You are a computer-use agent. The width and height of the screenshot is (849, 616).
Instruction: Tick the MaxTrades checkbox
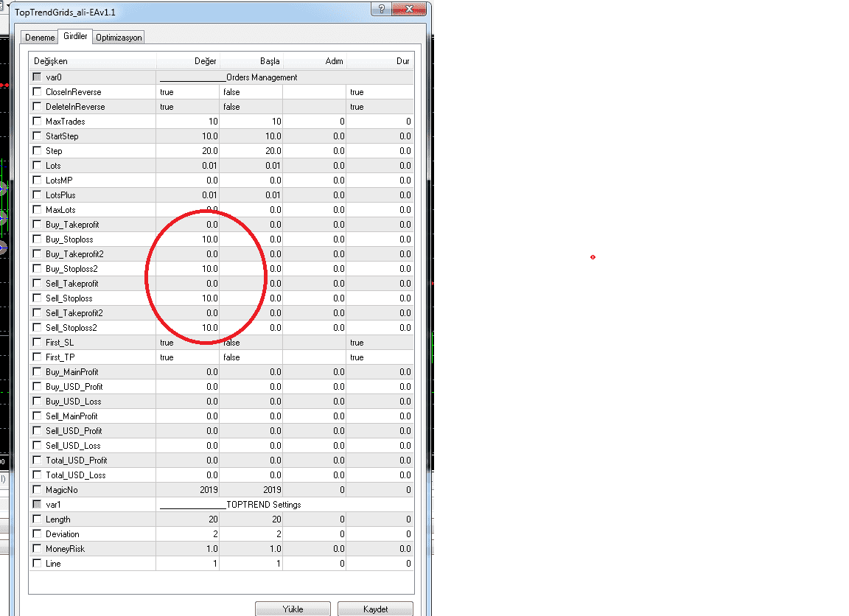37,121
